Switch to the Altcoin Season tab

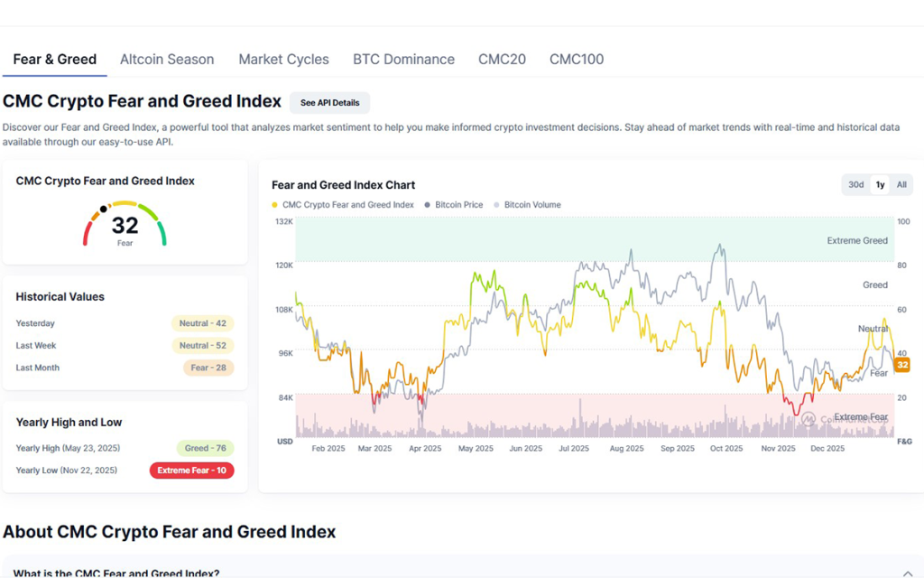[x=167, y=60]
